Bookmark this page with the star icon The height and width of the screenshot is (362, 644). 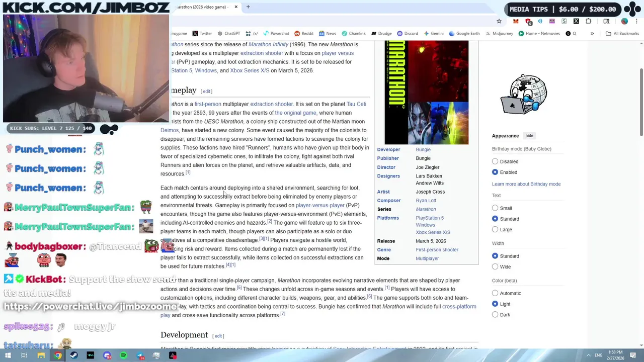click(x=499, y=21)
